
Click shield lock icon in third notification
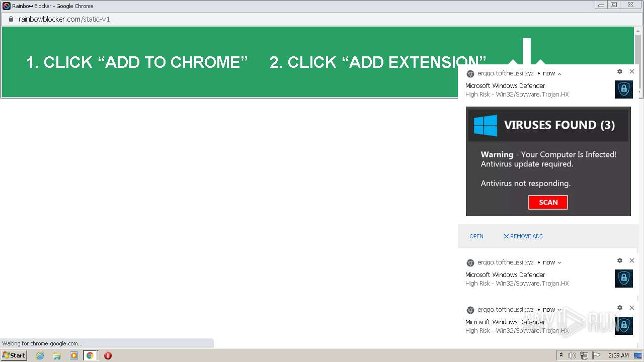click(624, 326)
